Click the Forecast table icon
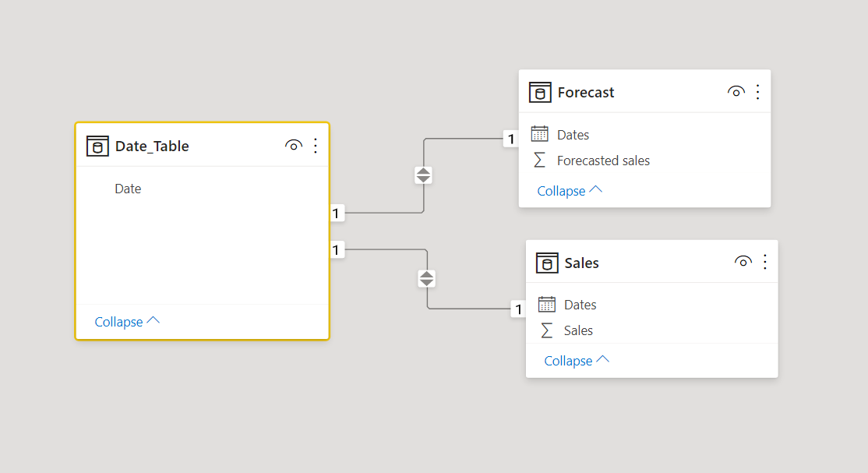This screenshot has width=868, height=473. (540, 92)
